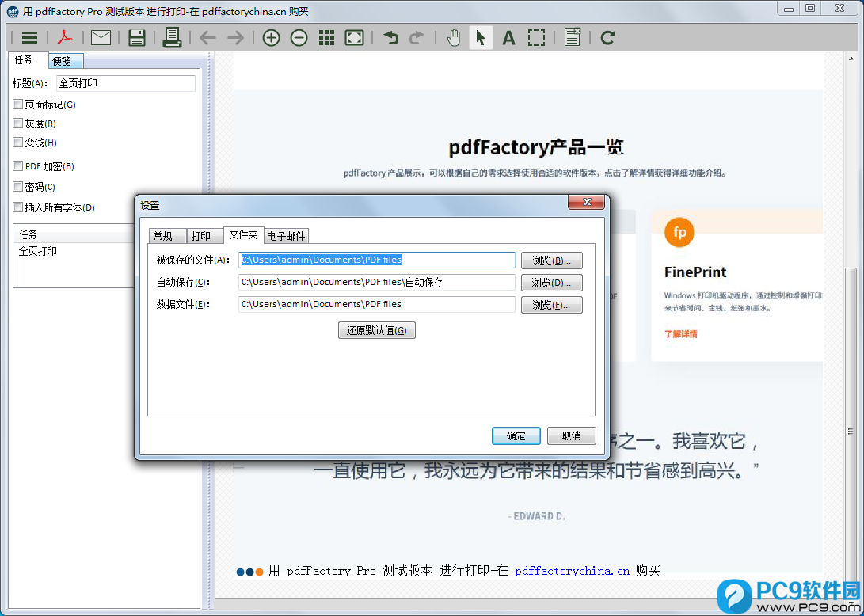Send PDF via email envelope icon
The width and height of the screenshot is (864, 616).
coord(101,37)
